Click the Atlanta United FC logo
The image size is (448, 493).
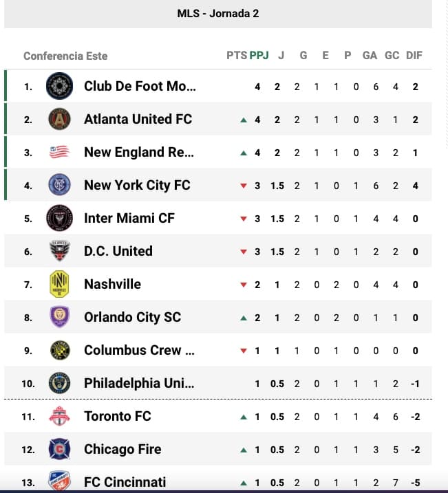tap(59, 120)
